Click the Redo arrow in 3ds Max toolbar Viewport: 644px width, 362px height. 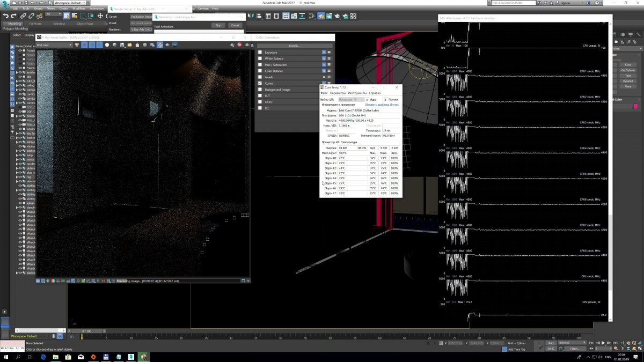pos(14,16)
